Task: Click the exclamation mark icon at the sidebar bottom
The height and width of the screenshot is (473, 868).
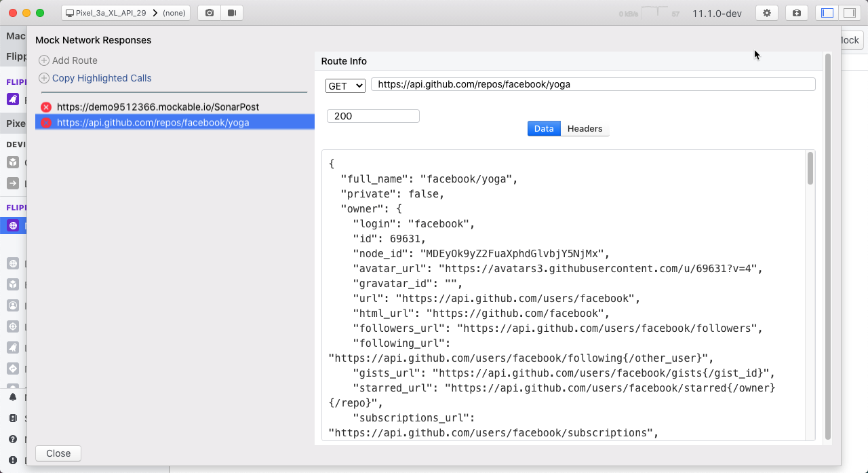Action: coord(13,460)
